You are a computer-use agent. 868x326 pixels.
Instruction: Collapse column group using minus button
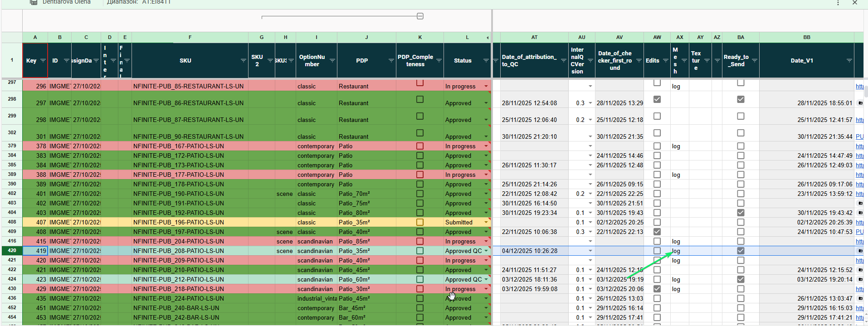pos(420,16)
